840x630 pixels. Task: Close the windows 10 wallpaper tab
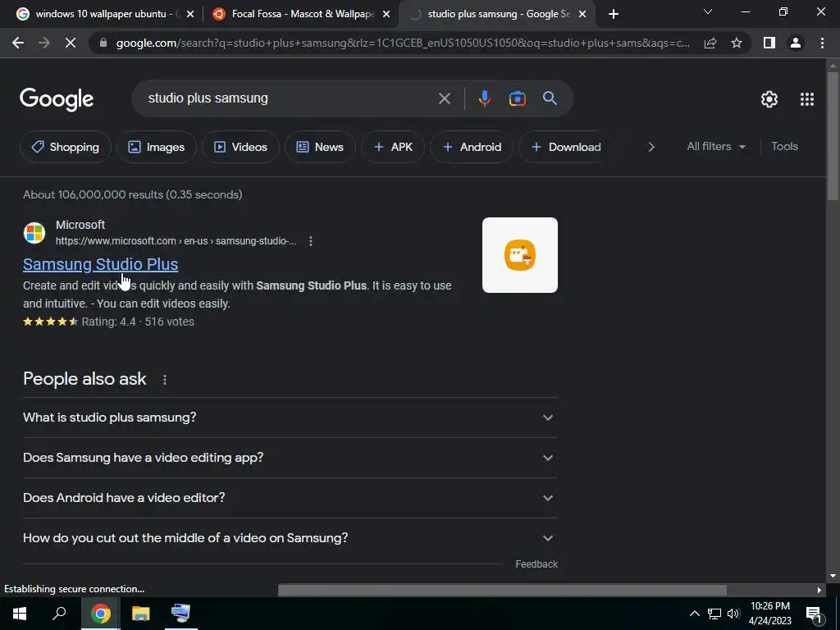coord(190,15)
